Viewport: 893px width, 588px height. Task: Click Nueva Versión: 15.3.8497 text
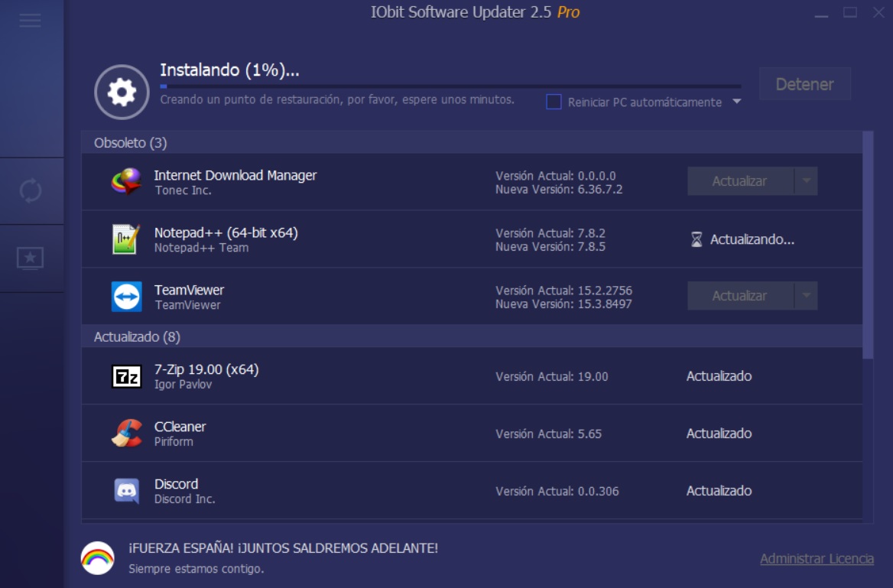pyautogui.click(x=563, y=304)
